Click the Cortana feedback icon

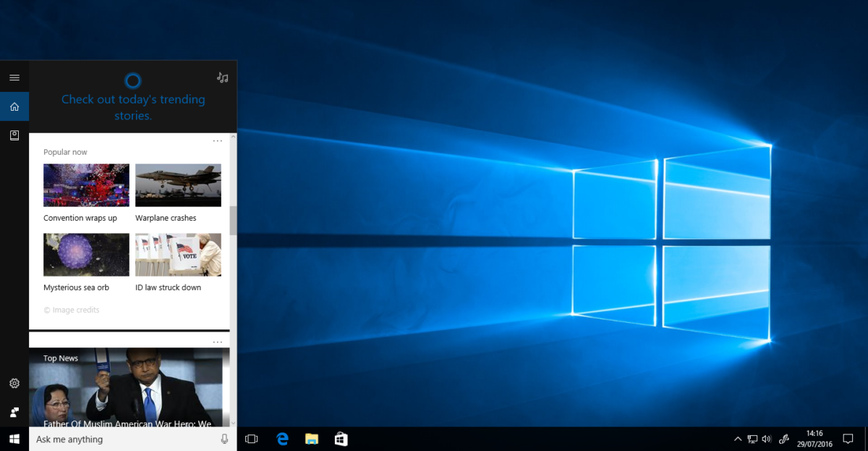[14, 411]
